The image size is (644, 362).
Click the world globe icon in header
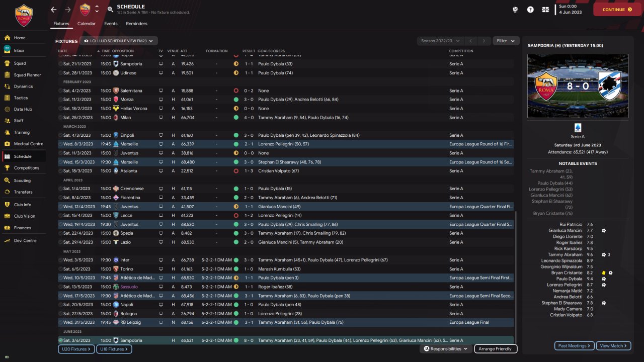[515, 10]
